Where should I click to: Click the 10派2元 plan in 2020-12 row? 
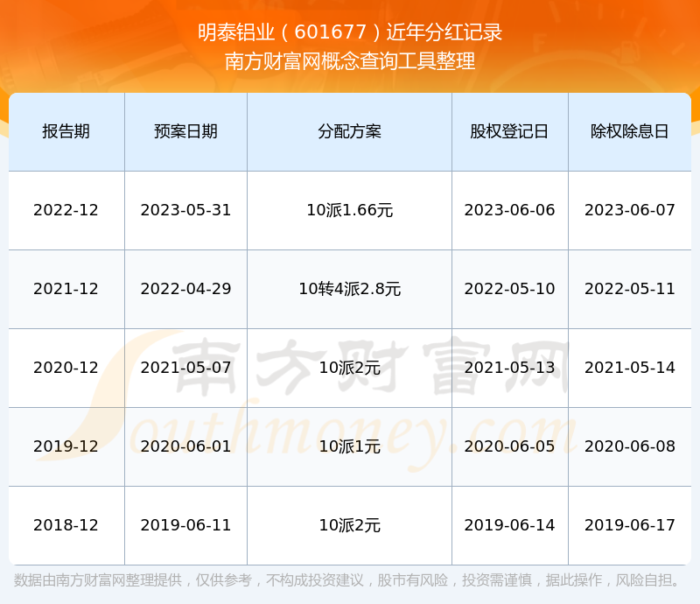click(349, 368)
